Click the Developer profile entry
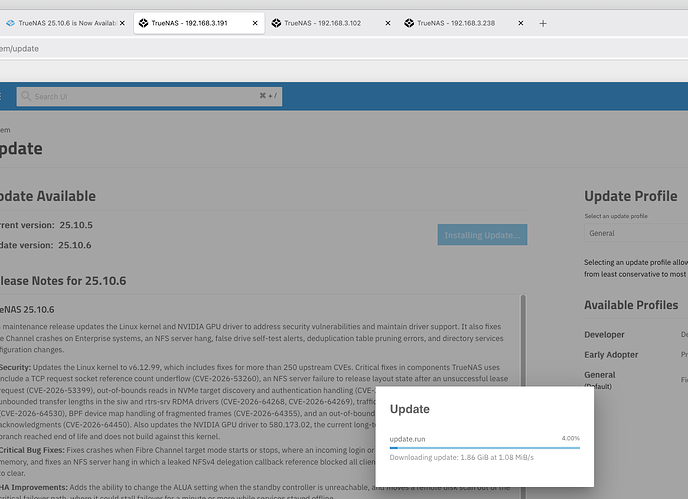Viewport: 688px width, 499px height. tap(604, 334)
